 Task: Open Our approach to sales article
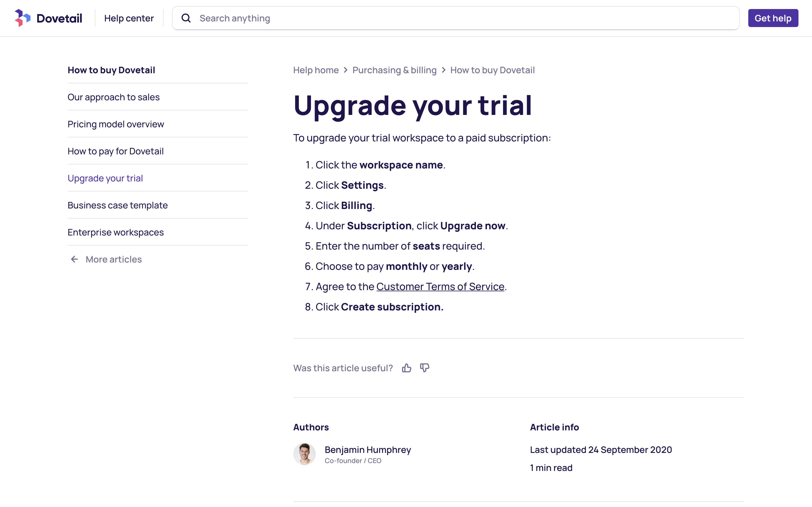pyautogui.click(x=113, y=97)
